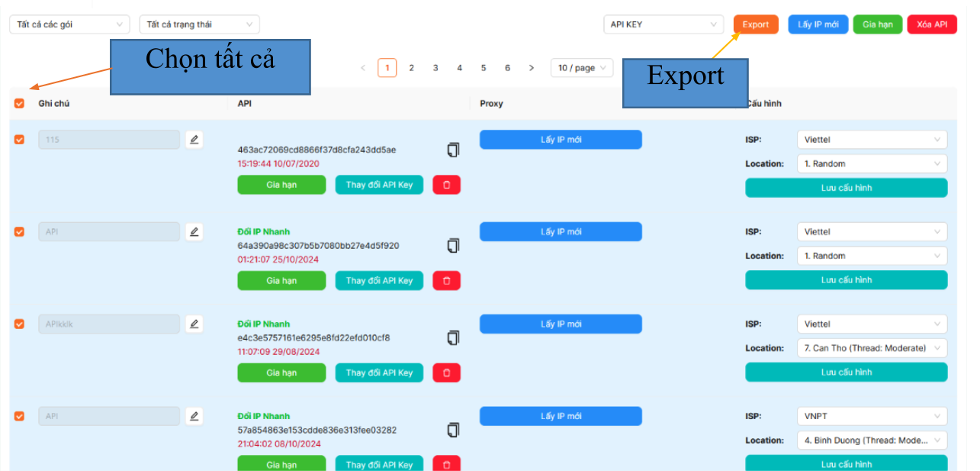Click the red trash icon for API 463ac72069

tap(446, 185)
